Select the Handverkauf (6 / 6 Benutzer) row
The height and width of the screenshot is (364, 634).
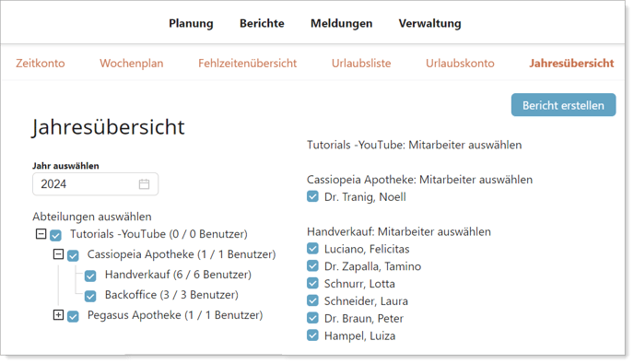[x=178, y=275]
